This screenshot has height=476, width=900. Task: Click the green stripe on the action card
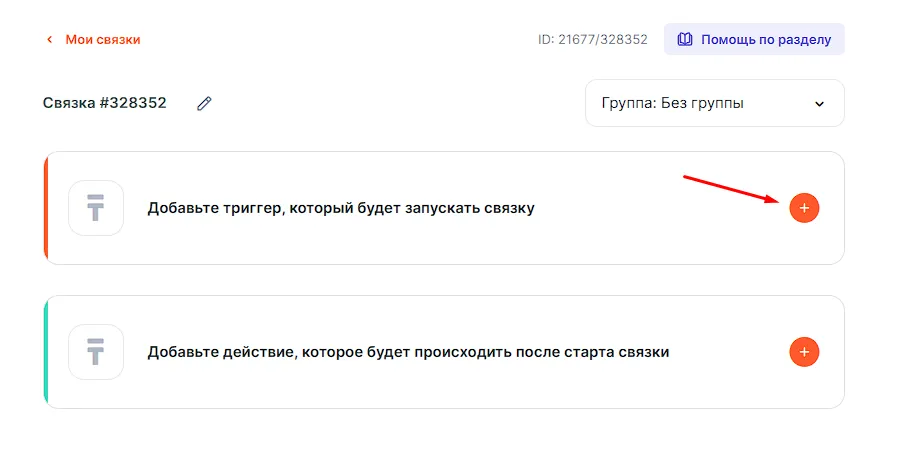click(x=46, y=352)
